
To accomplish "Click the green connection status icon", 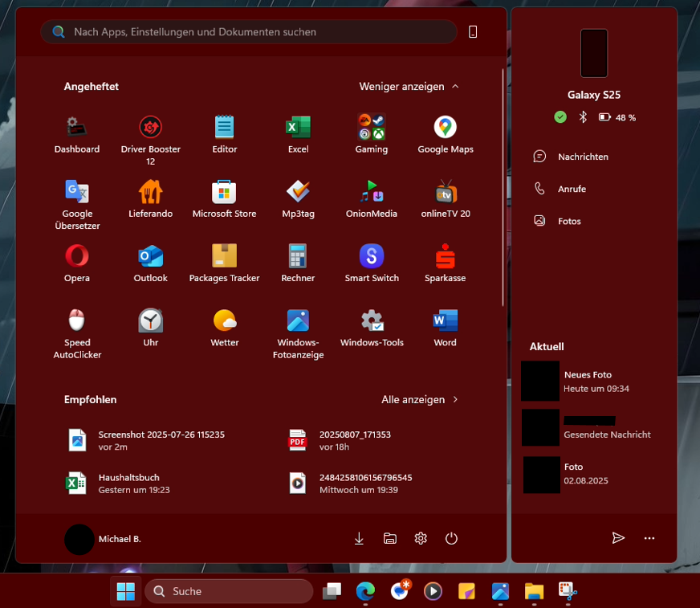I will [x=560, y=117].
